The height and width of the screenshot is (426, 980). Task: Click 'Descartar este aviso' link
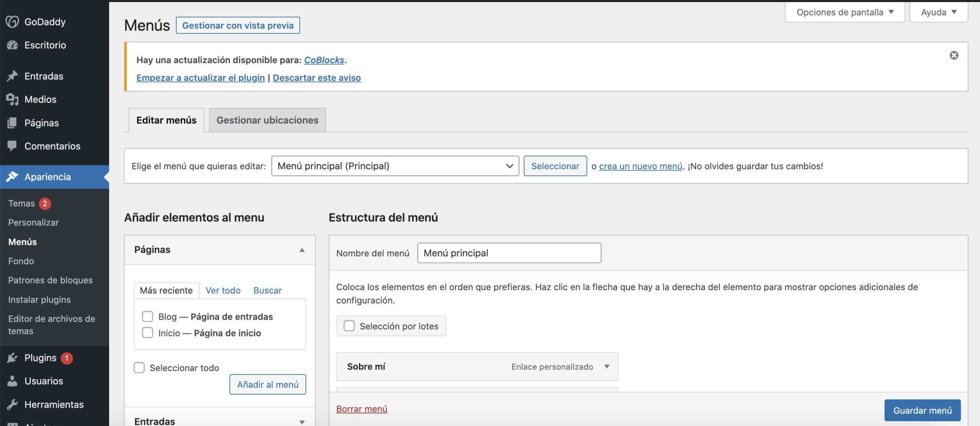coord(317,78)
